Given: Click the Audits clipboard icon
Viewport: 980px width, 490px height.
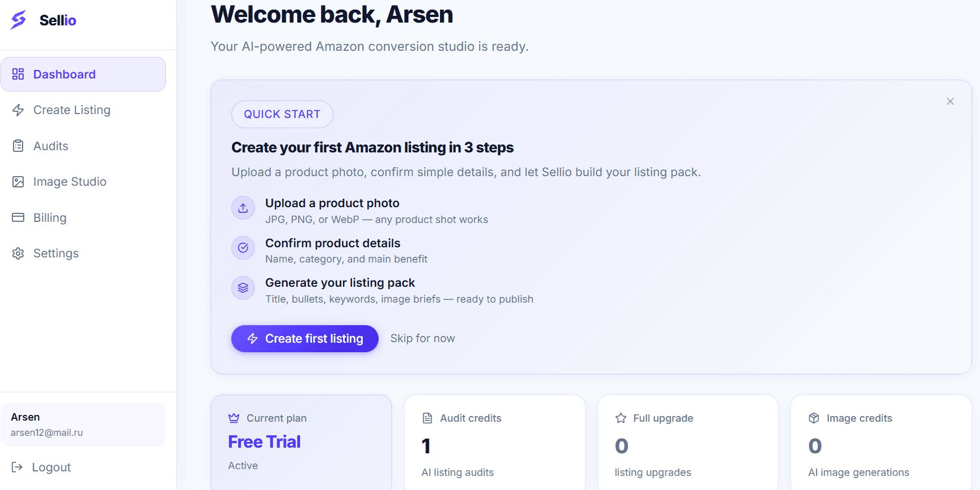Looking at the screenshot, I should point(18,146).
